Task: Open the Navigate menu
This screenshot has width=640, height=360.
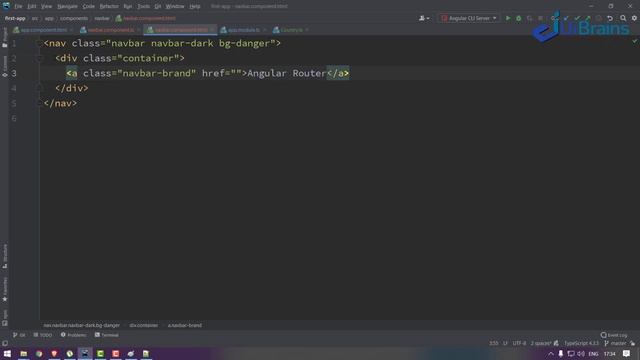Action: tap(67, 7)
